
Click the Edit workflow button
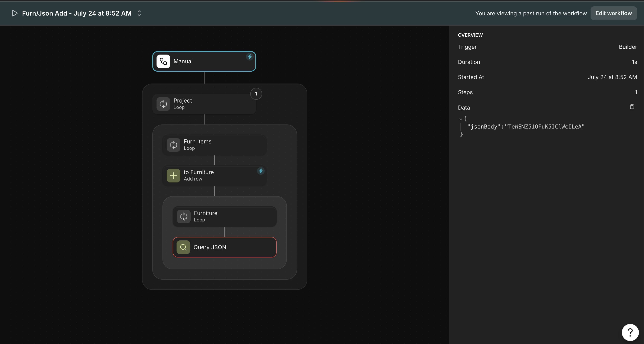click(614, 13)
